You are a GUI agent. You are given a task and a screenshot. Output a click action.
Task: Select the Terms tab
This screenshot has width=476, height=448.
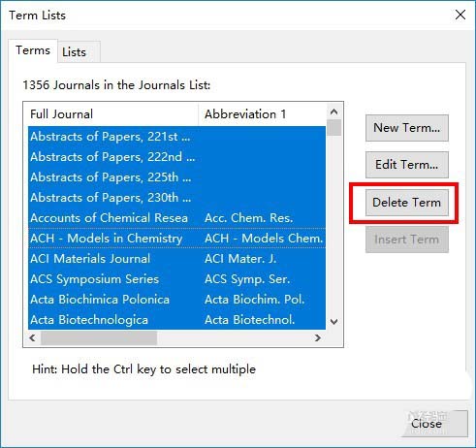pos(33,50)
